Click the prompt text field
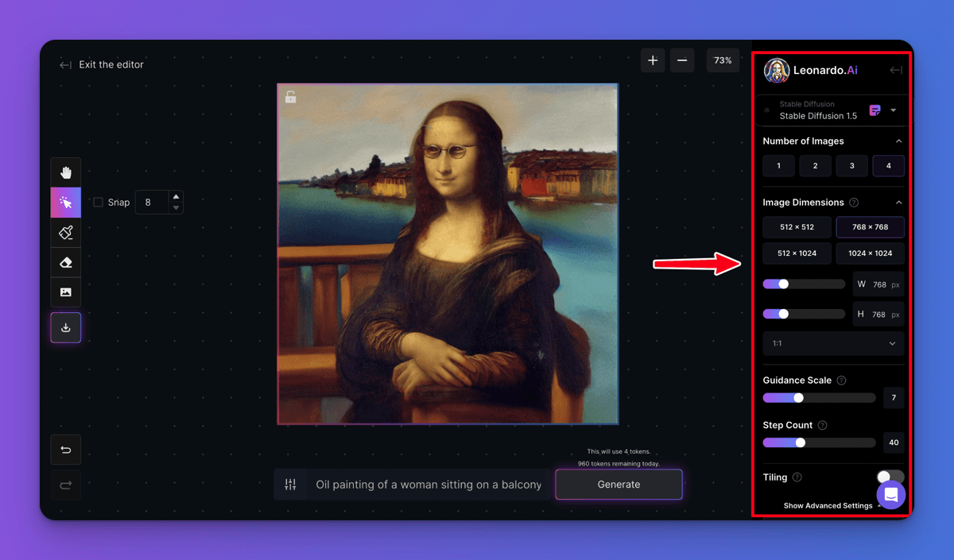The width and height of the screenshot is (954, 560). 429,485
